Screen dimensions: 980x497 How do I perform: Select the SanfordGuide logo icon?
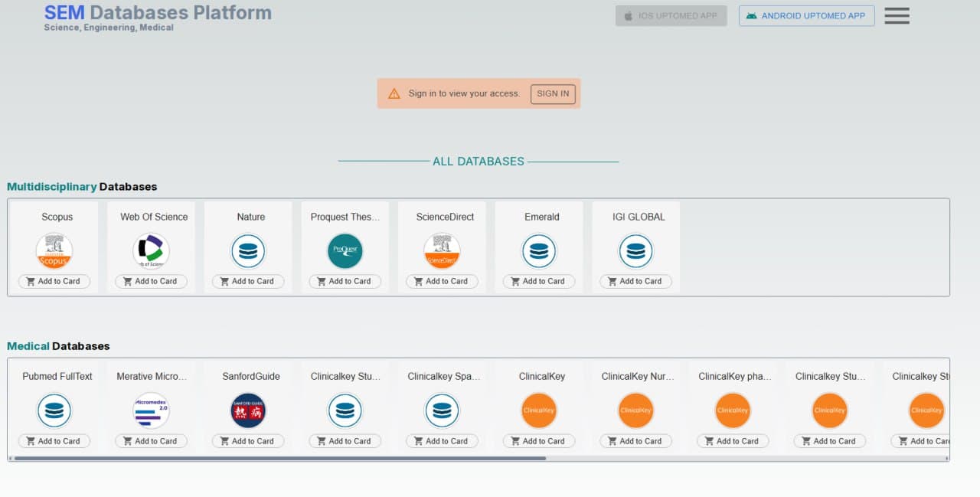pyautogui.click(x=248, y=411)
